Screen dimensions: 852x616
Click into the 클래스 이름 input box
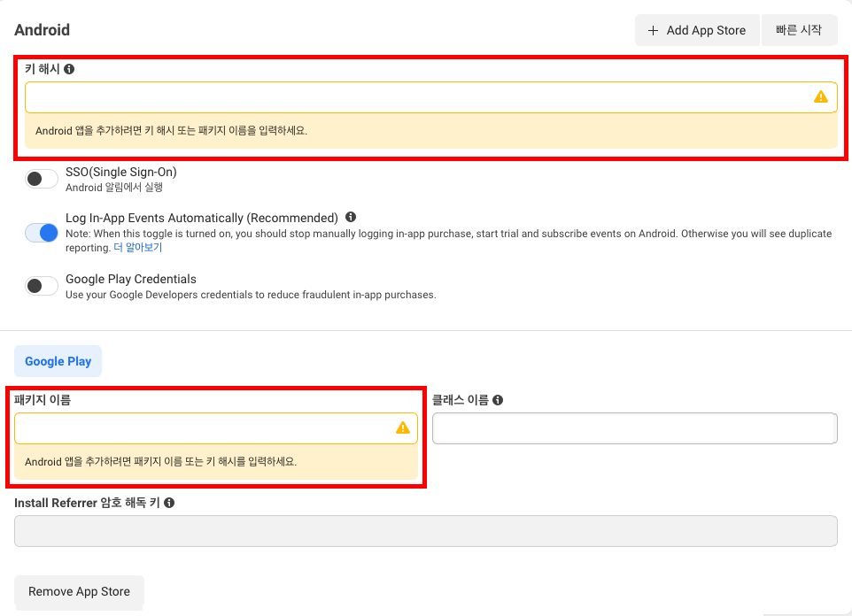pos(634,428)
